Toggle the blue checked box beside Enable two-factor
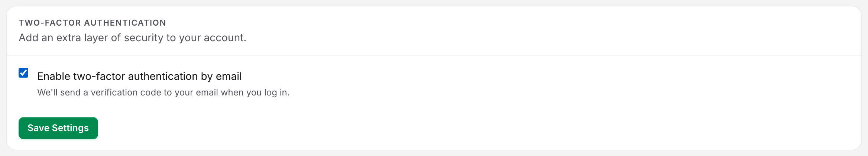The width and height of the screenshot is (868, 156). coord(23,73)
